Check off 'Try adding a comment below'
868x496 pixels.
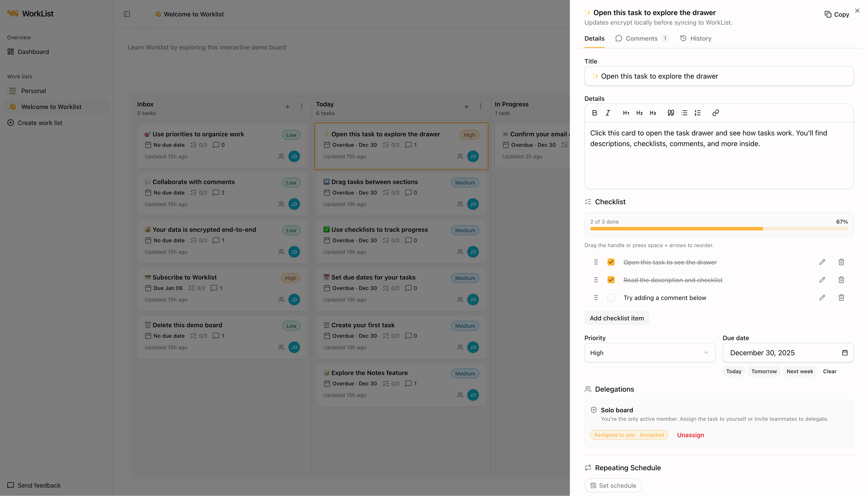click(611, 297)
